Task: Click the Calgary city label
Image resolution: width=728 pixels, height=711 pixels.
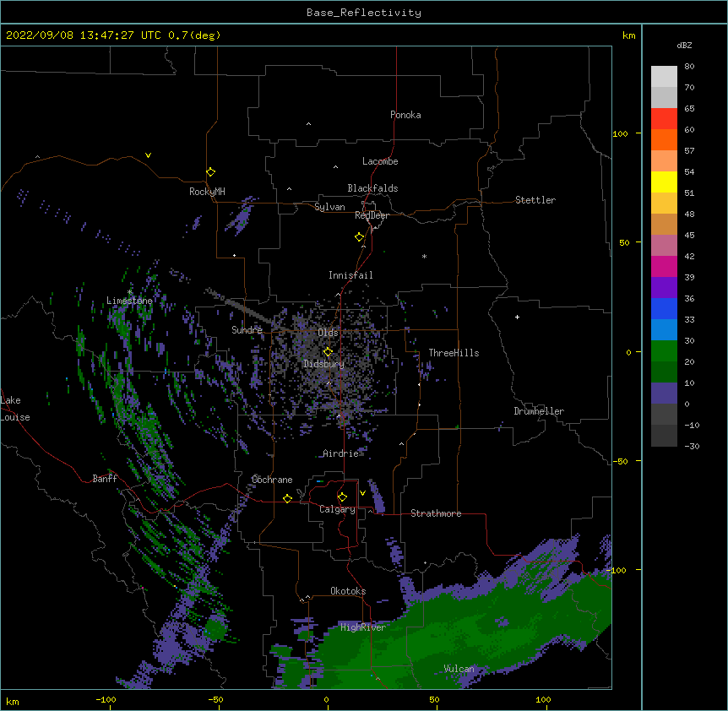Action: (337, 509)
